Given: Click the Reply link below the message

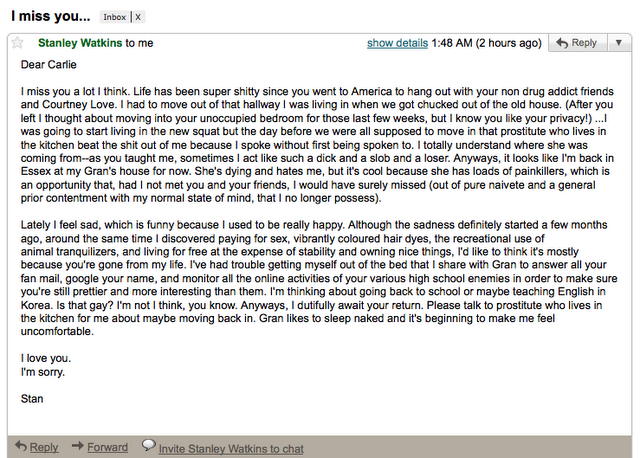Looking at the screenshot, I should (x=44, y=448).
